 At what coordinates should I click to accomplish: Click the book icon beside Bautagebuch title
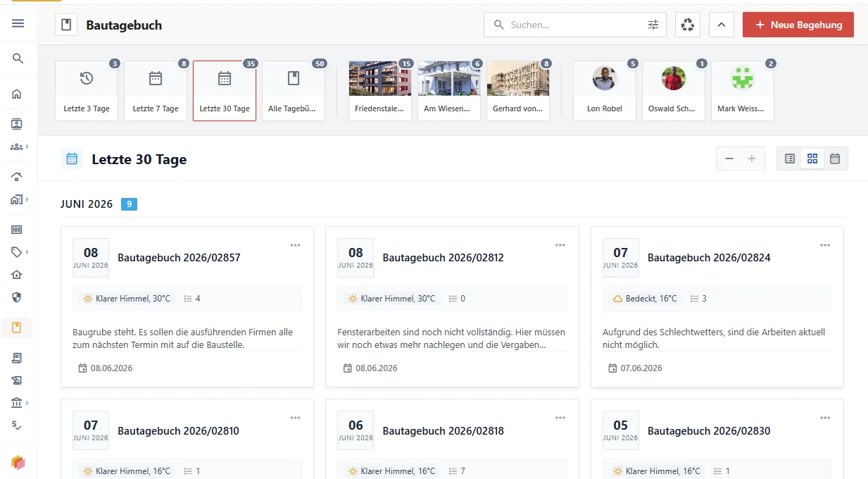[x=66, y=25]
